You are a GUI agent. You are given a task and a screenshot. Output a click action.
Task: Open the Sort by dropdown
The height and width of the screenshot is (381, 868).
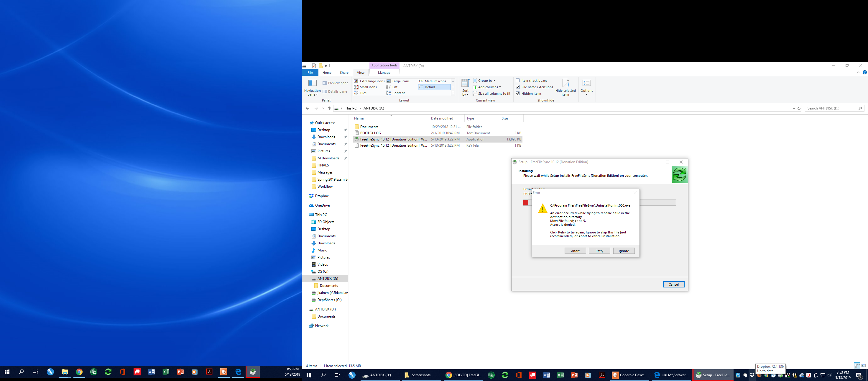[x=465, y=88]
